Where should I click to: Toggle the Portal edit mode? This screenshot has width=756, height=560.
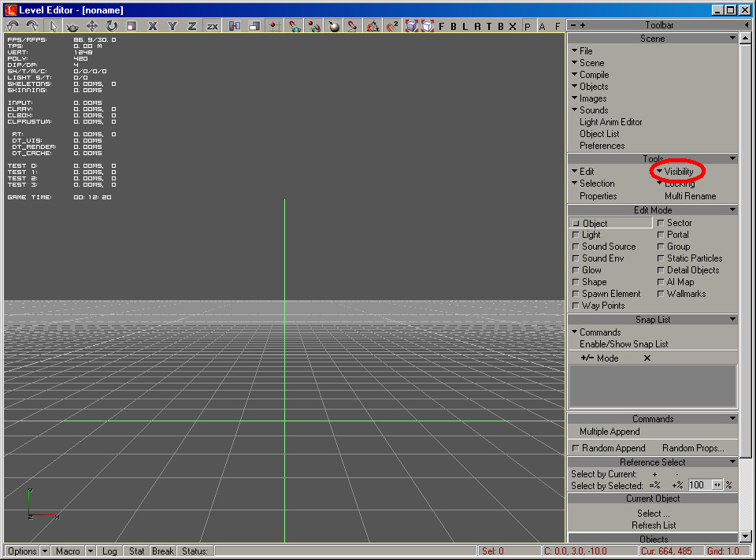(x=661, y=235)
